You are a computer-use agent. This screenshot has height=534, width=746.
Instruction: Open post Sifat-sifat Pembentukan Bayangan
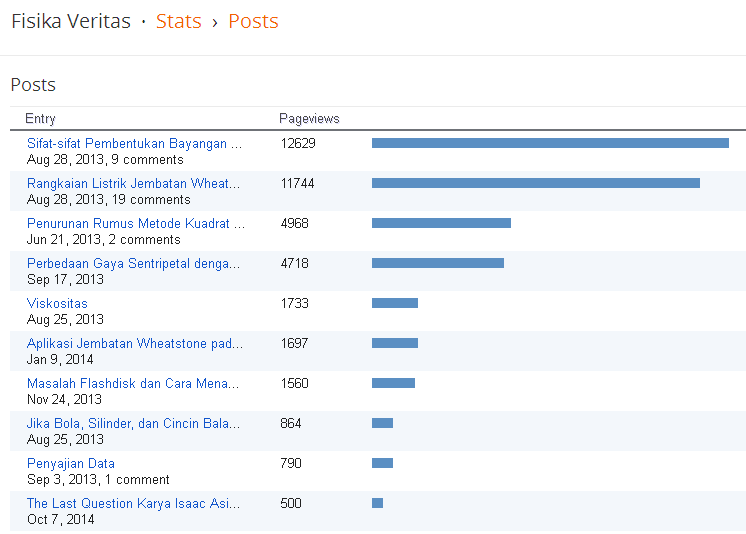point(134,143)
